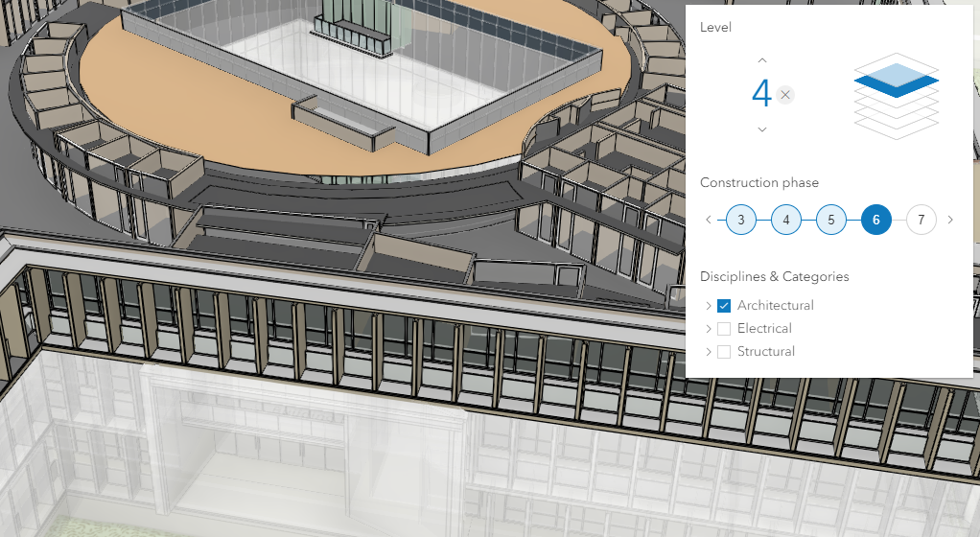
Task: Select construction phase 7
Action: point(921,220)
